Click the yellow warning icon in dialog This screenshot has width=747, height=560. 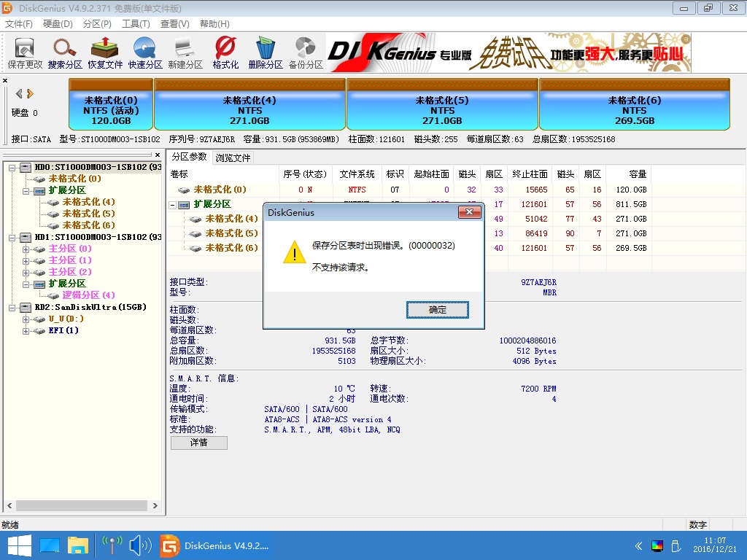(295, 252)
